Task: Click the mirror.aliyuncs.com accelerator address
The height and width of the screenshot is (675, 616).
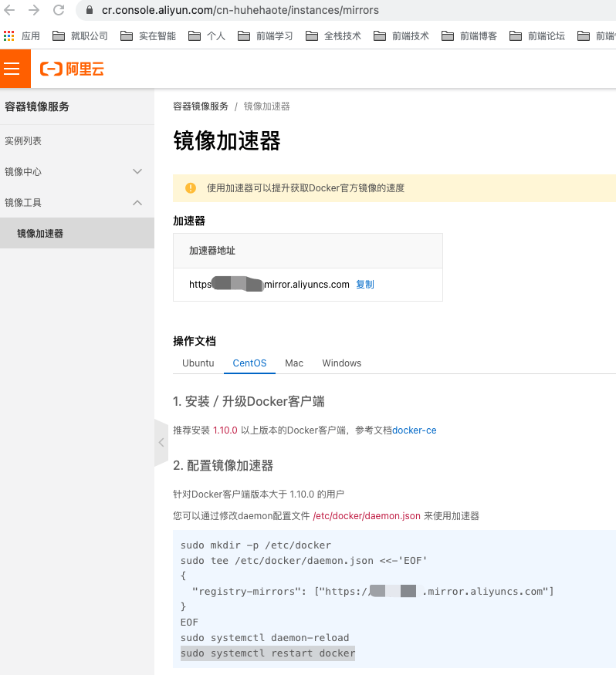Action: [269, 285]
